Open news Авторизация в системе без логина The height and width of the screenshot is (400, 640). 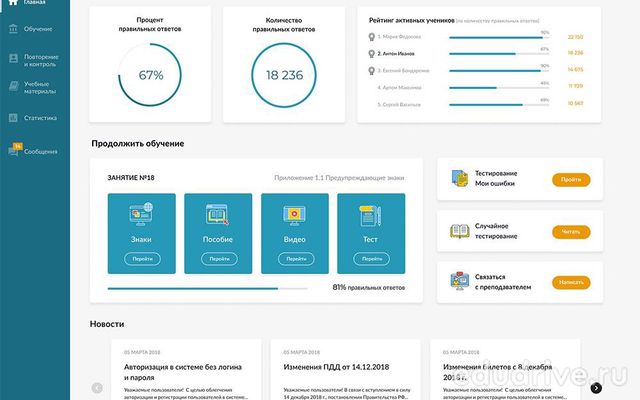tap(185, 372)
